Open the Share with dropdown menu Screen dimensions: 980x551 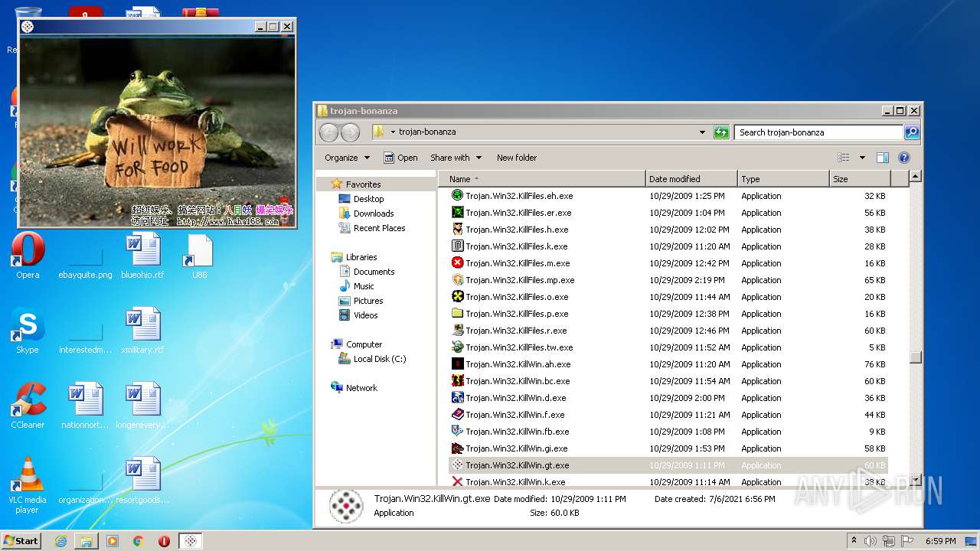point(456,158)
